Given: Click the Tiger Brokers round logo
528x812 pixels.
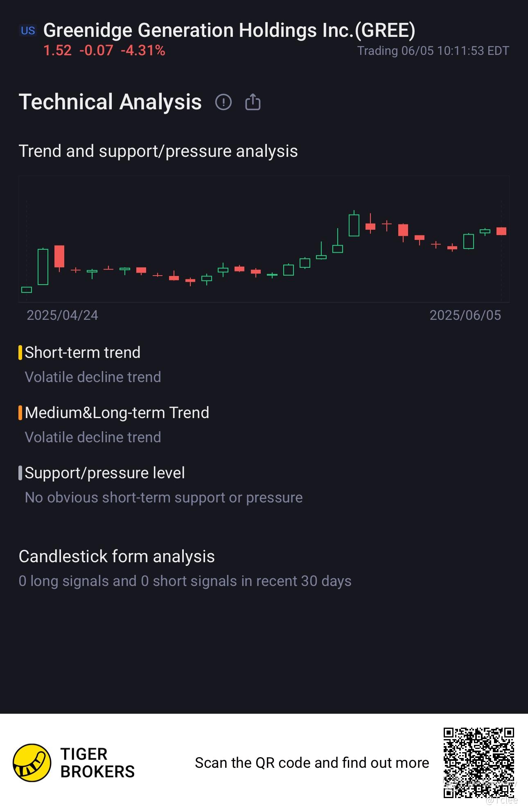Looking at the screenshot, I should coord(32,762).
